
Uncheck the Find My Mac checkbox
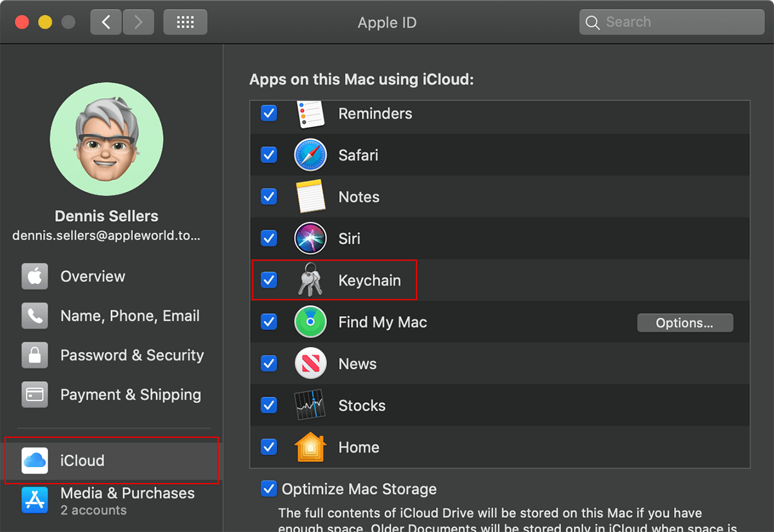[x=268, y=322]
